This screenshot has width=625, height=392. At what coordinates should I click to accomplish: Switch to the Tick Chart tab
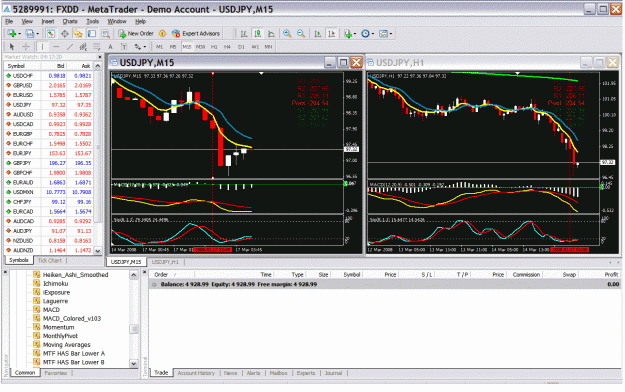(50, 260)
